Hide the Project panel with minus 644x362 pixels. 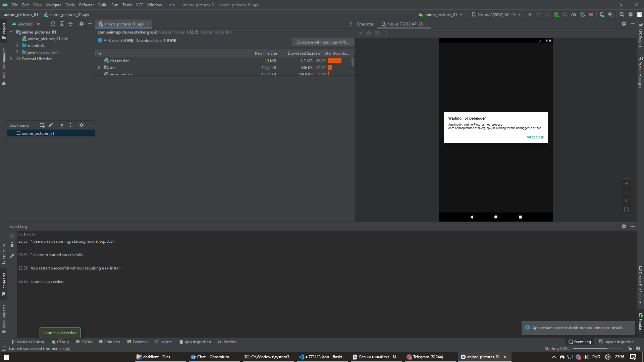tap(90, 24)
